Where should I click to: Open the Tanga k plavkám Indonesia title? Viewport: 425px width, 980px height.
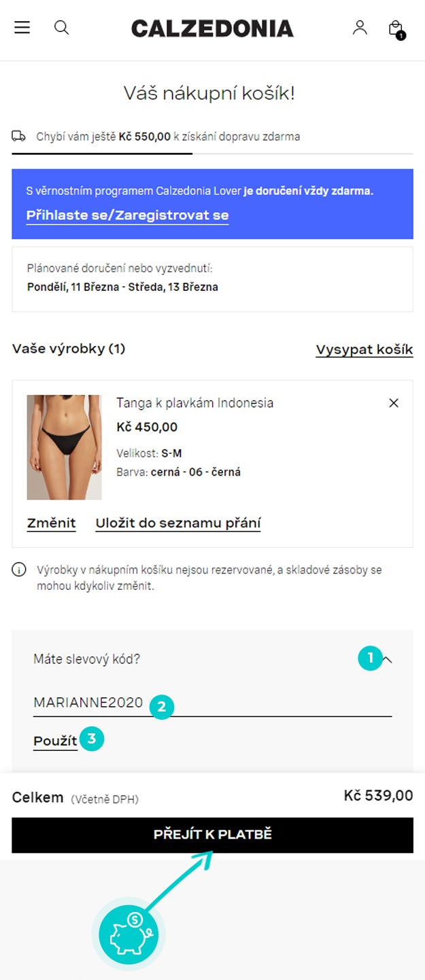(x=195, y=403)
